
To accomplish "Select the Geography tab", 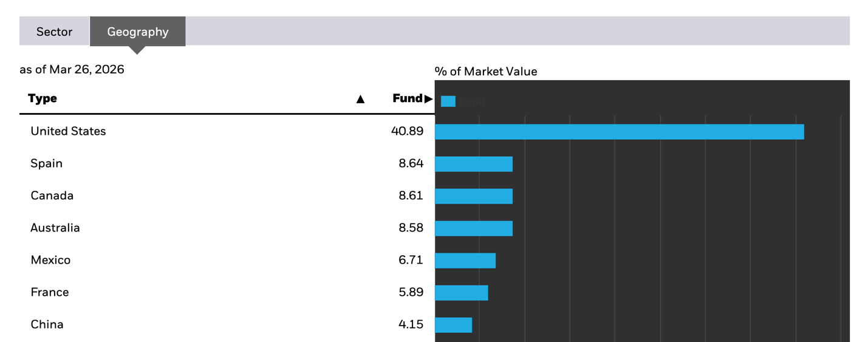I will pyautogui.click(x=138, y=32).
